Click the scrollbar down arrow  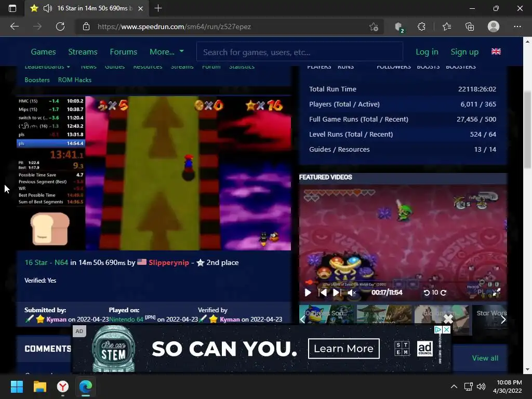click(527, 369)
